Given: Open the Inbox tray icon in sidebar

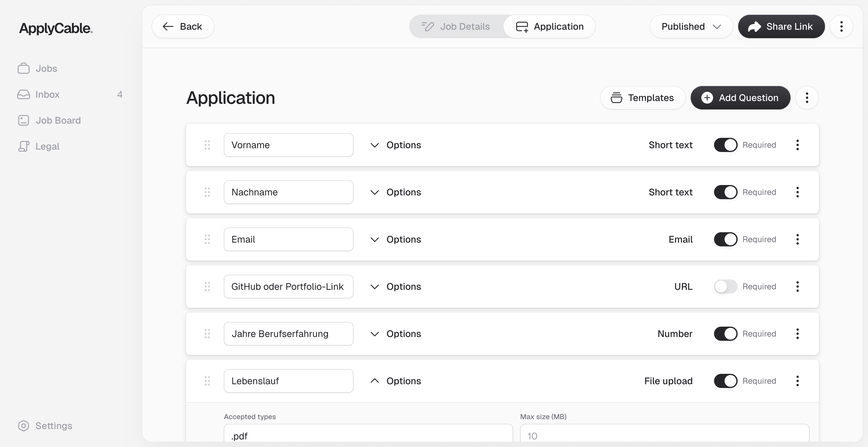Looking at the screenshot, I should [24, 94].
